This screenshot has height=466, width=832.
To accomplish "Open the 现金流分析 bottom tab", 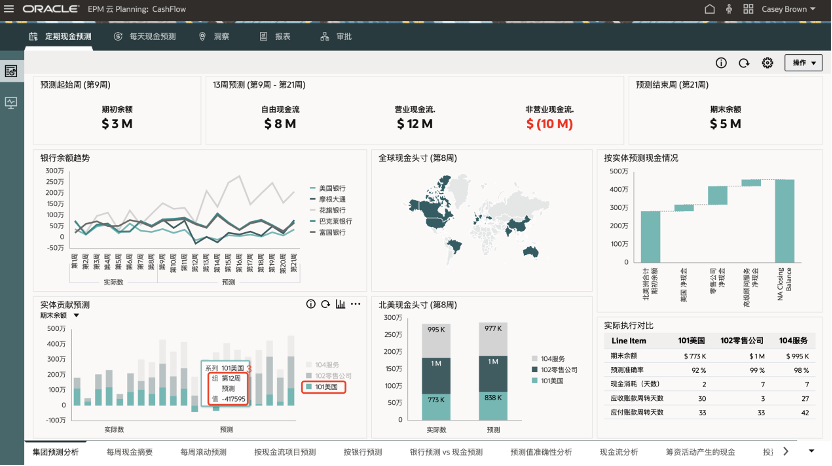I will coord(615,452).
